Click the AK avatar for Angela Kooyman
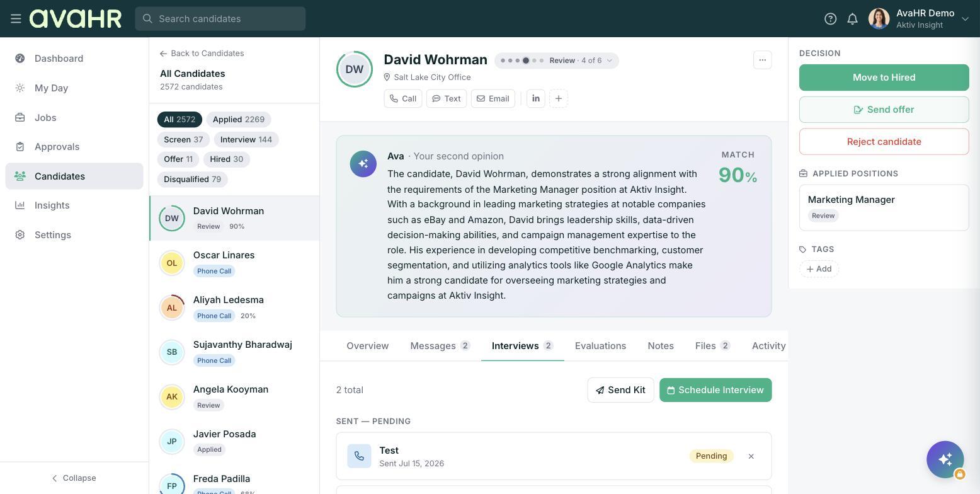The height and width of the screenshot is (494, 980). (172, 397)
